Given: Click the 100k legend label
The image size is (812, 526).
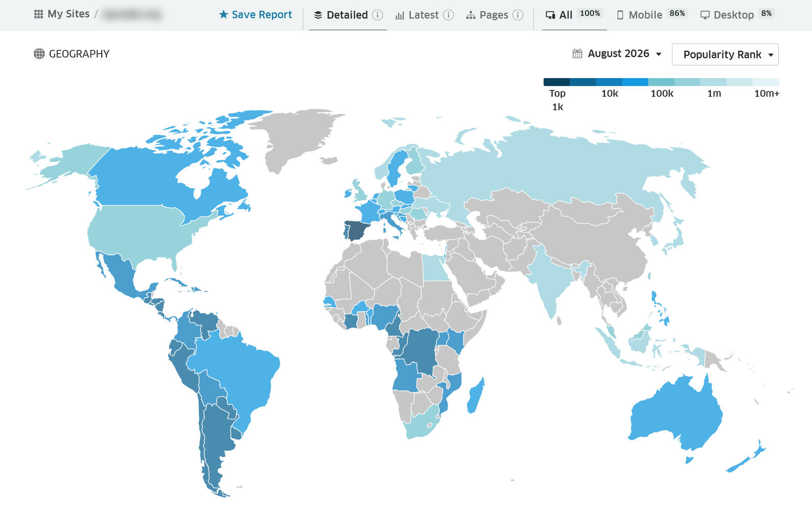Looking at the screenshot, I should [x=662, y=93].
